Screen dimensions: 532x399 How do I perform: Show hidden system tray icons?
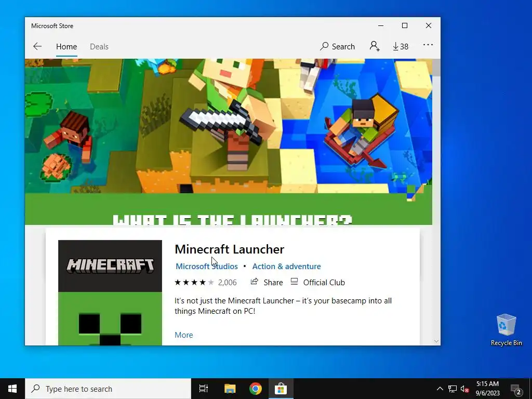pos(440,389)
